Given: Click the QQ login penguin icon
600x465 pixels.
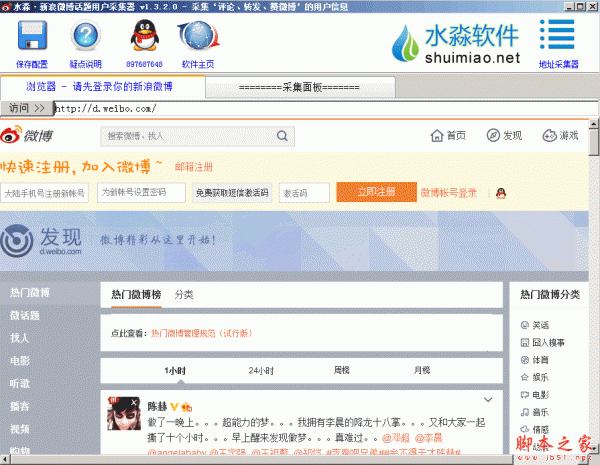Looking at the screenshot, I should pos(501,193).
